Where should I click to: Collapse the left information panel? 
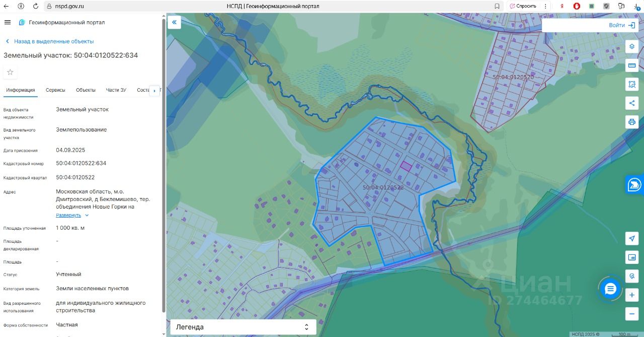tap(174, 22)
